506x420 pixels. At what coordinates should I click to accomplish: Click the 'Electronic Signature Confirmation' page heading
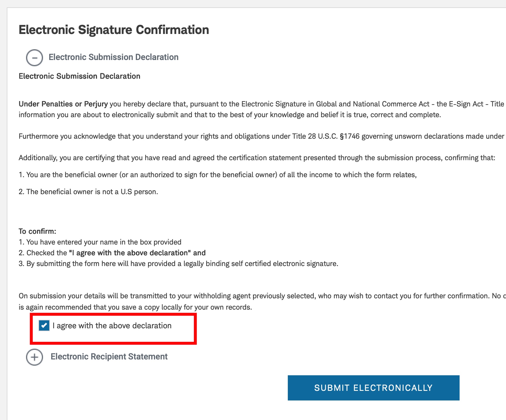(x=114, y=30)
